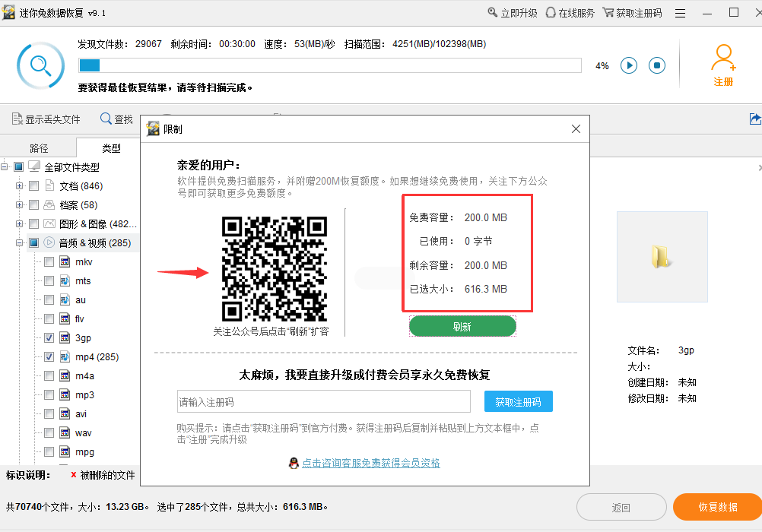Check the mkv checkbox

coord(49,262)
